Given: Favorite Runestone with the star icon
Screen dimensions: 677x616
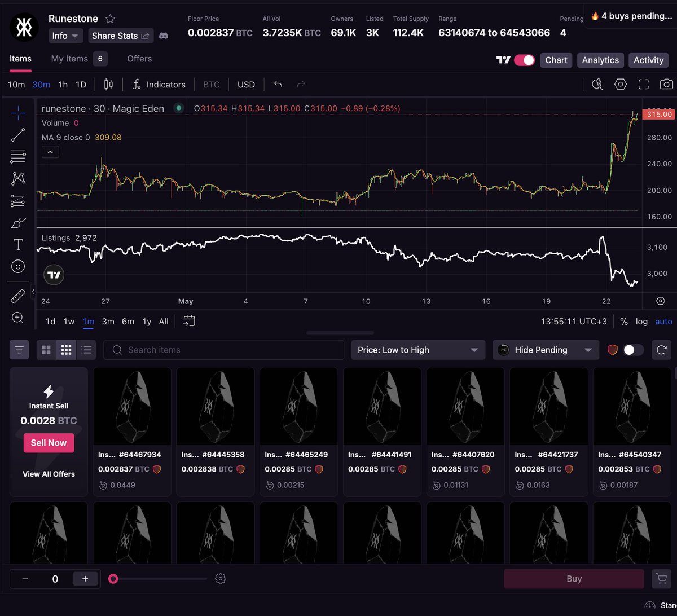Looking at the screenshot, I should [x=110, y=19].
